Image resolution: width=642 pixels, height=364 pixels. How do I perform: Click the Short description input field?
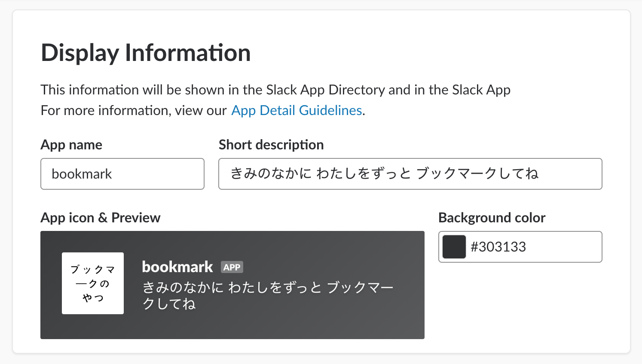(x=410, y=174)
